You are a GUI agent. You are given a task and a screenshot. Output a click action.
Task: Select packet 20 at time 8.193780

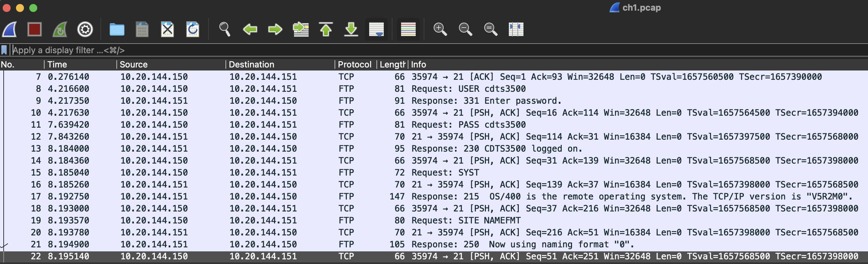pos(434,232)
